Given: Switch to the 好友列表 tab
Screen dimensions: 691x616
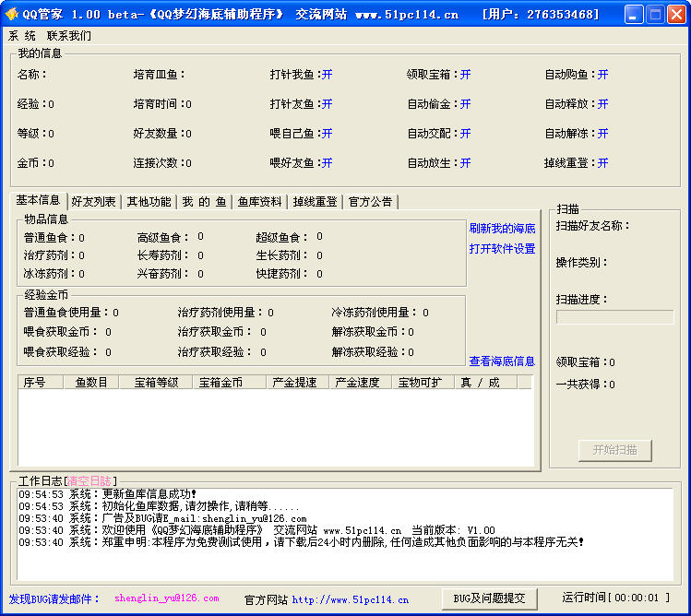Looking at the screenshot, I should pyautogui.click(x=93, y=202).
